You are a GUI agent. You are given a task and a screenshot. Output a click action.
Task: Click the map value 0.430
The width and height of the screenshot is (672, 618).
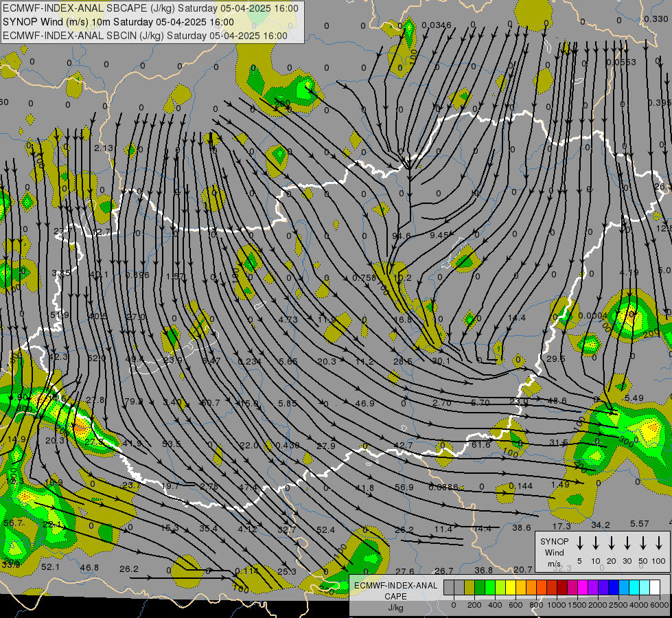coord(288,445)
